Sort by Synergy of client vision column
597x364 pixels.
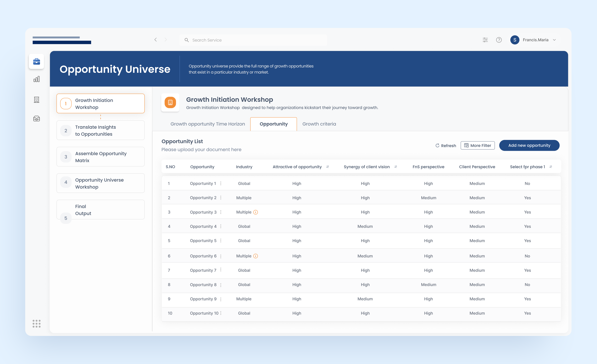(396, 167)
